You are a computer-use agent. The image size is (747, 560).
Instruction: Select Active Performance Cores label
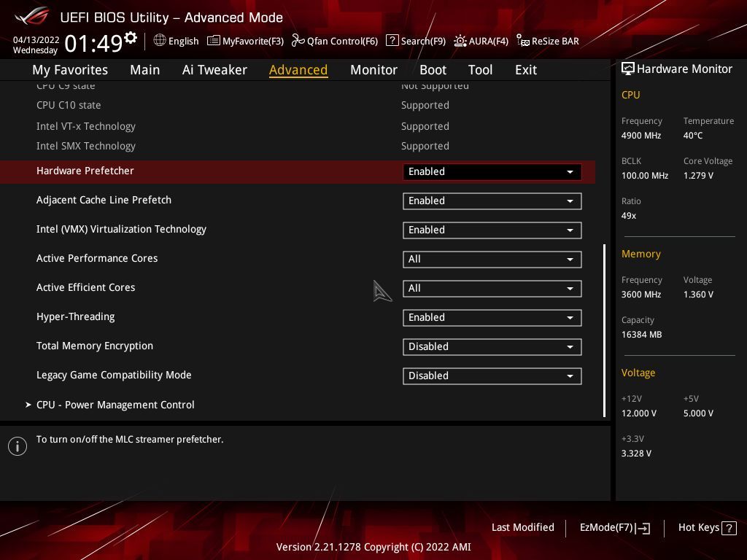[x=97, y=258]
